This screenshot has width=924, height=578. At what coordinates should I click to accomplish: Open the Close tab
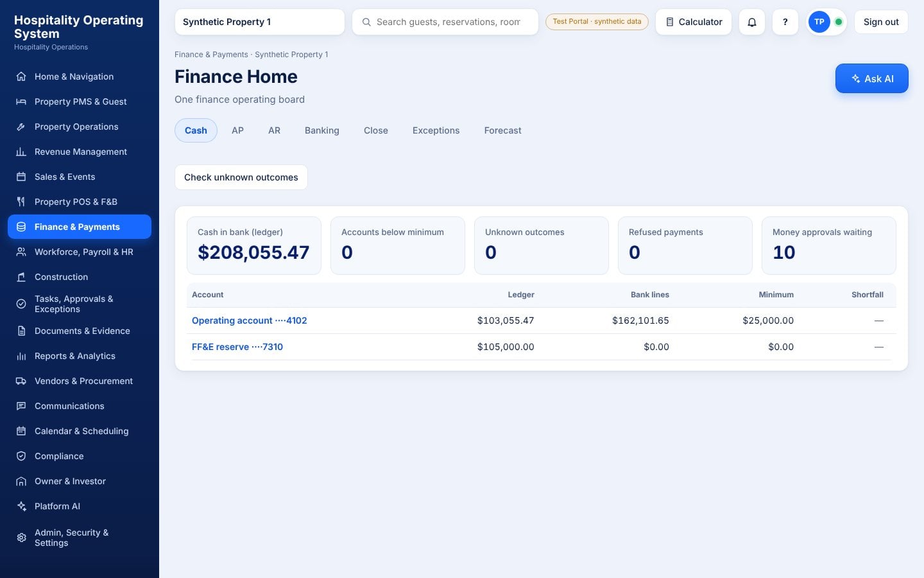[376, 130]
